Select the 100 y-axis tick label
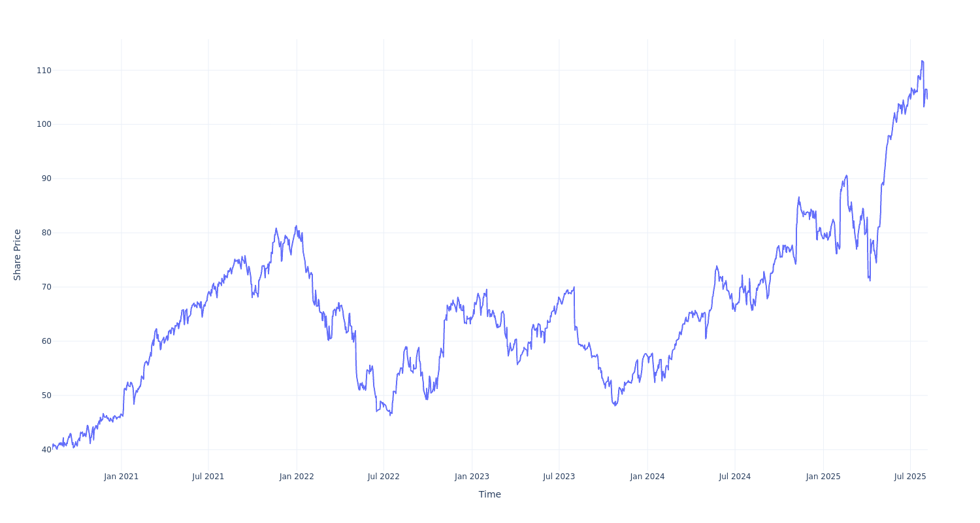 (44, 124)
